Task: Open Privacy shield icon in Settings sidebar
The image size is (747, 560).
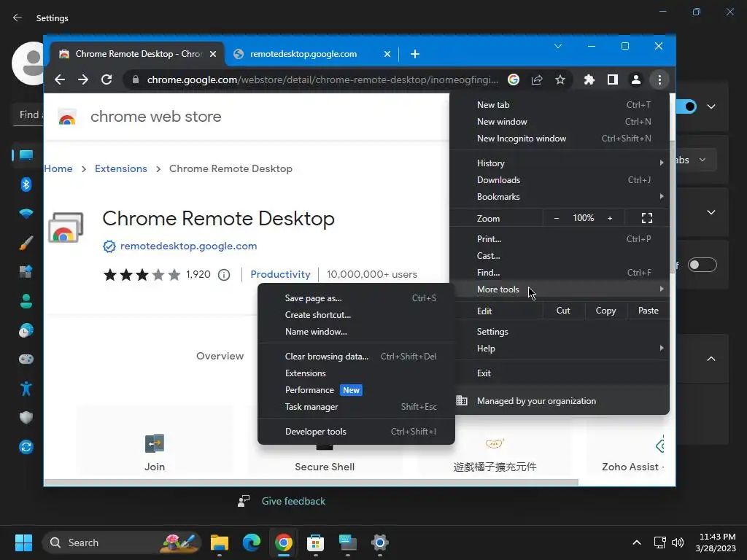Action: 26,418
